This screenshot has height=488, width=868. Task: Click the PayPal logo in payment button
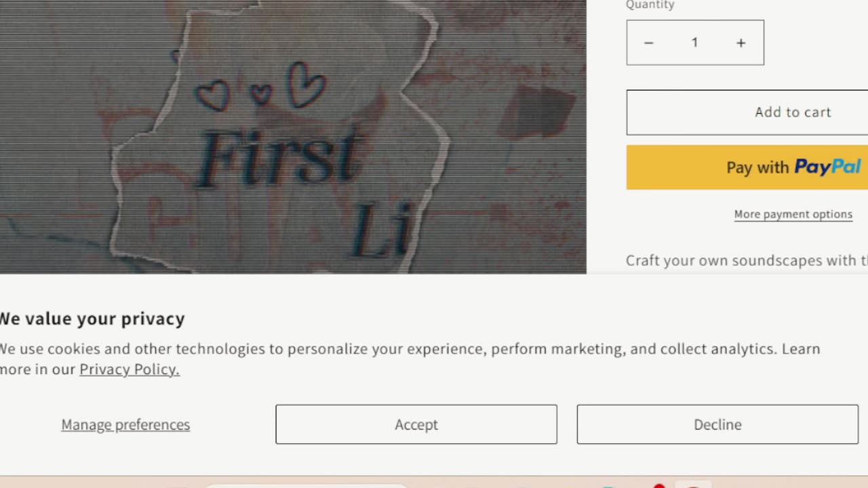827,167
